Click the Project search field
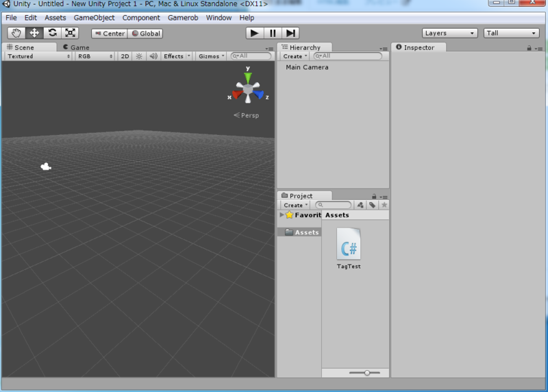Image resolution: width=548 pixels, height=392 pixels. [333, 205]
